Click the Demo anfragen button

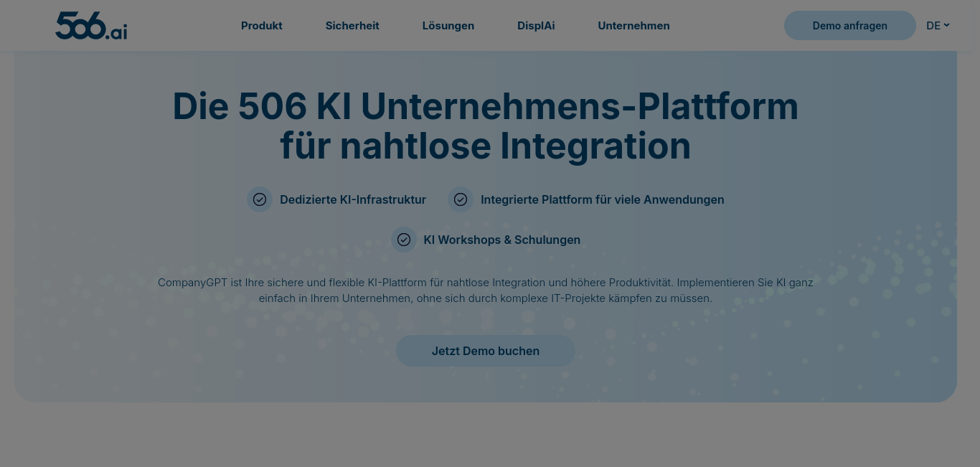(850, 26)
